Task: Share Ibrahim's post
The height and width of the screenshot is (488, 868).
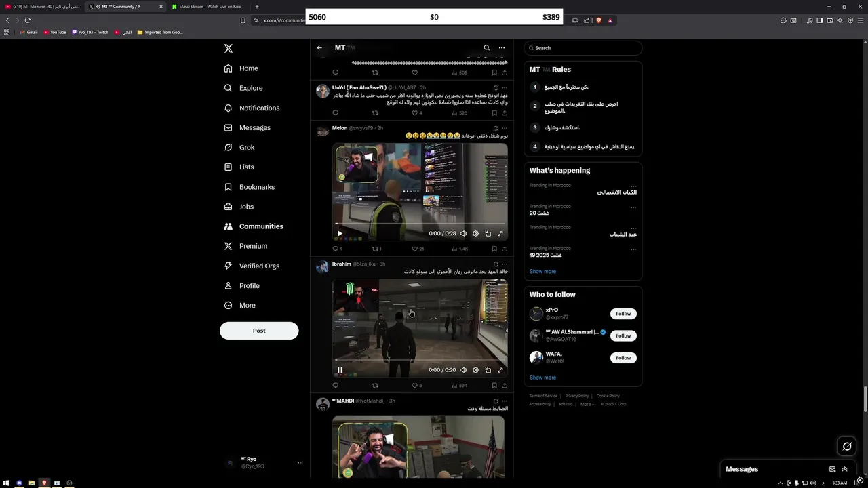Action: point(505,386)
